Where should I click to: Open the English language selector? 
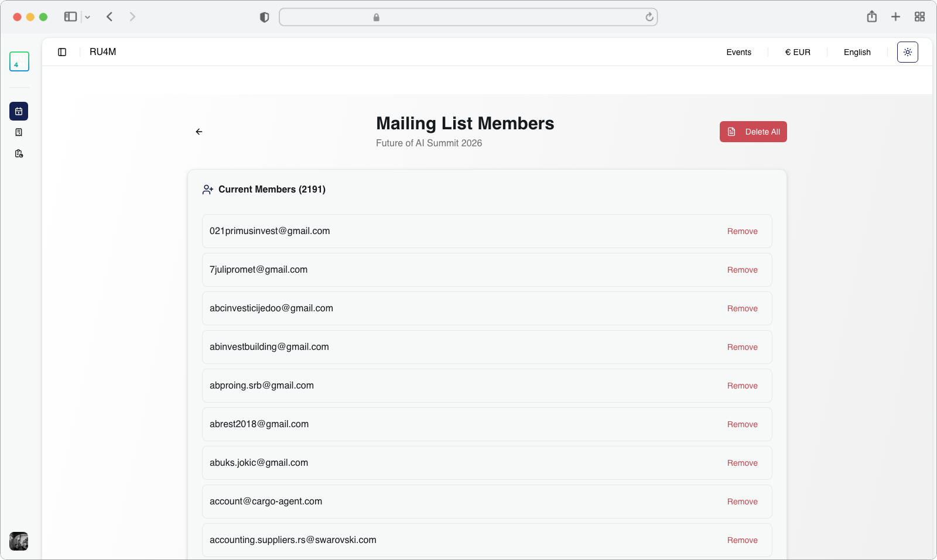click(857, 52)
